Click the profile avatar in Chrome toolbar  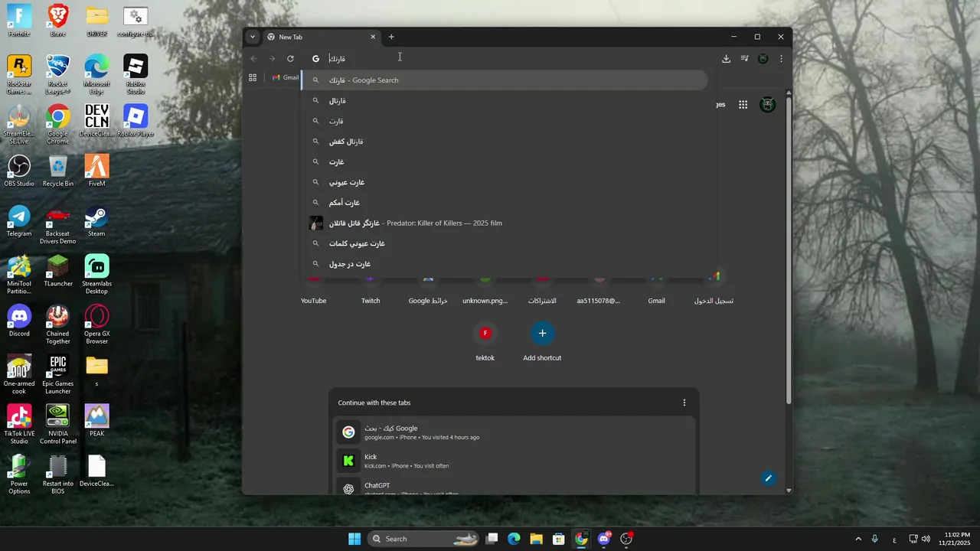click(763, 58)
